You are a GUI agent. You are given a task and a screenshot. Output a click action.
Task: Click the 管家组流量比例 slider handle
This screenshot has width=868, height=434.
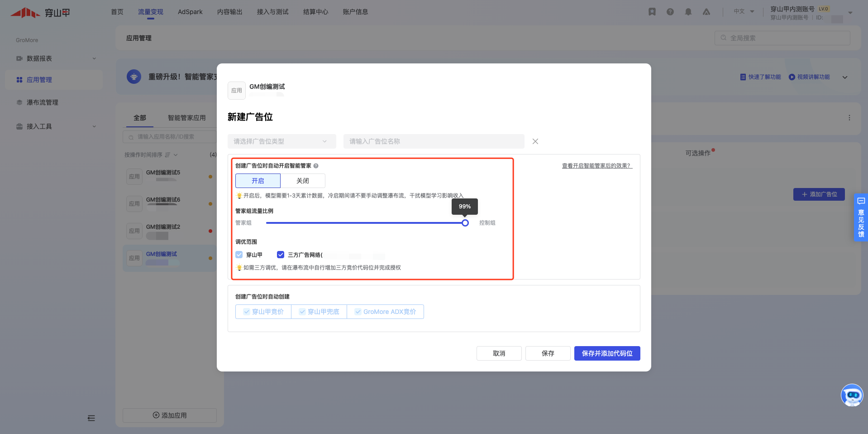pos(465,223)
